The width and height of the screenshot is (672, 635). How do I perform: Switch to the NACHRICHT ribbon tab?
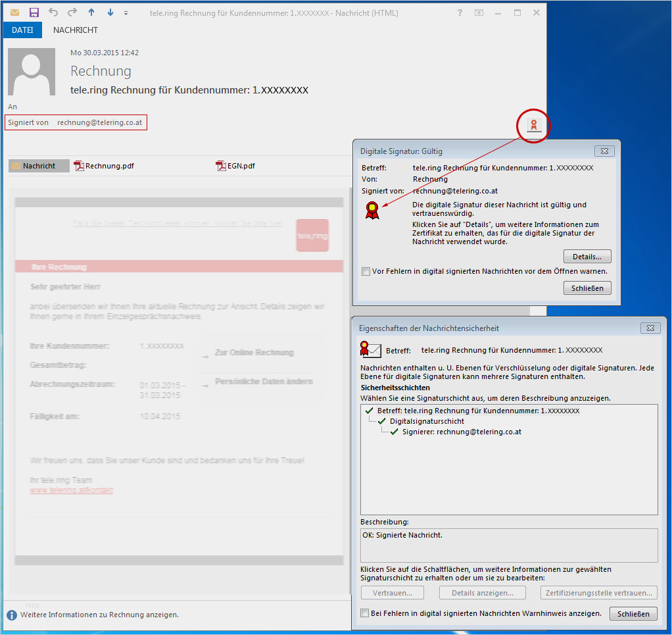(76, 30)
